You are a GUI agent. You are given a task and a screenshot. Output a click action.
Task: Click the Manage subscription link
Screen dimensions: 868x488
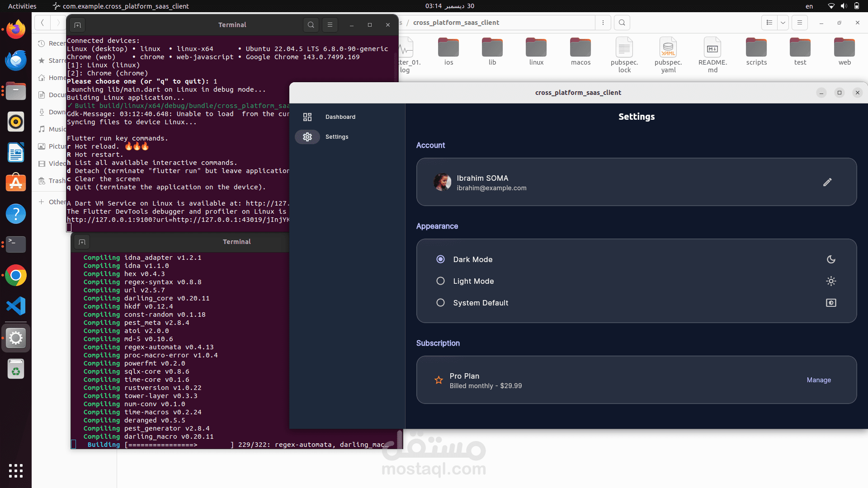(x=819, y=380)
